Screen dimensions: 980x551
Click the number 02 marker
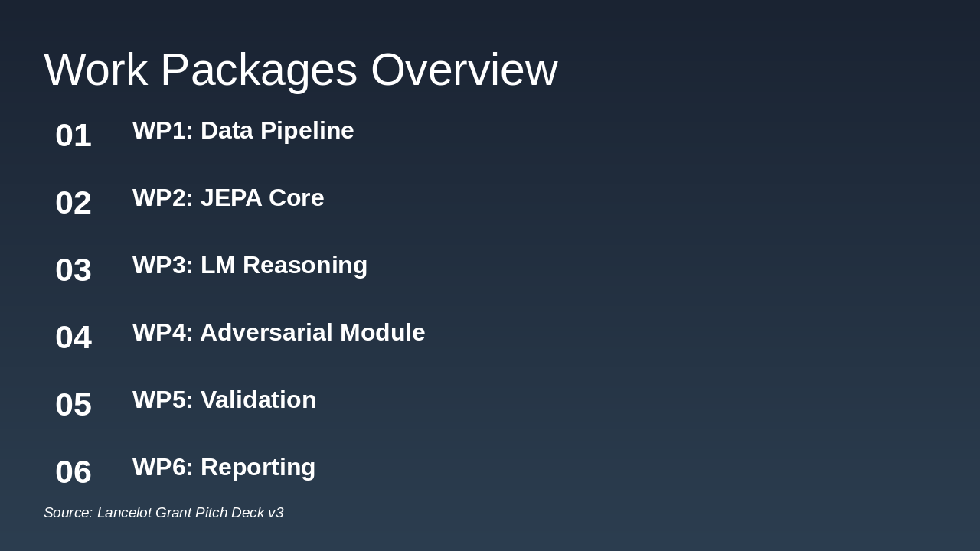(x=73, y=203)
